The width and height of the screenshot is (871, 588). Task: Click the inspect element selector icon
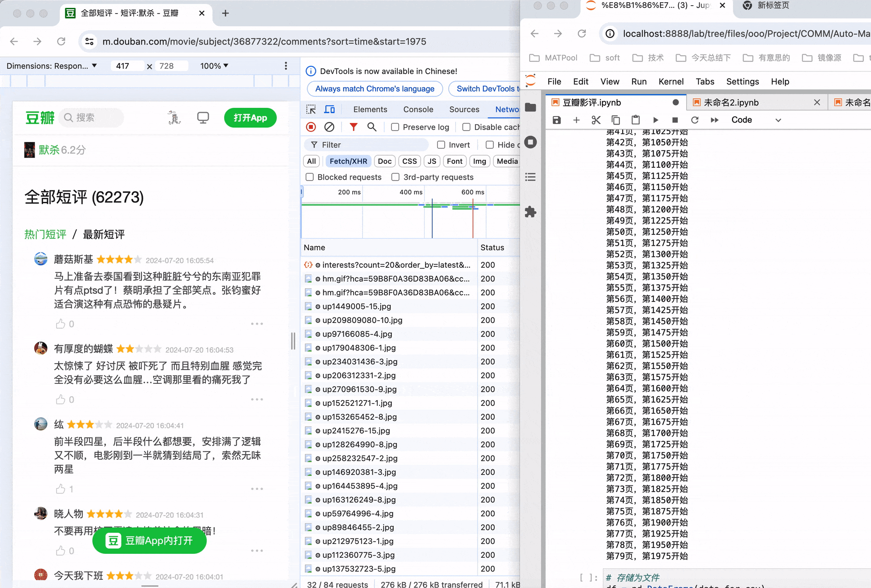[x=311, y=110]
